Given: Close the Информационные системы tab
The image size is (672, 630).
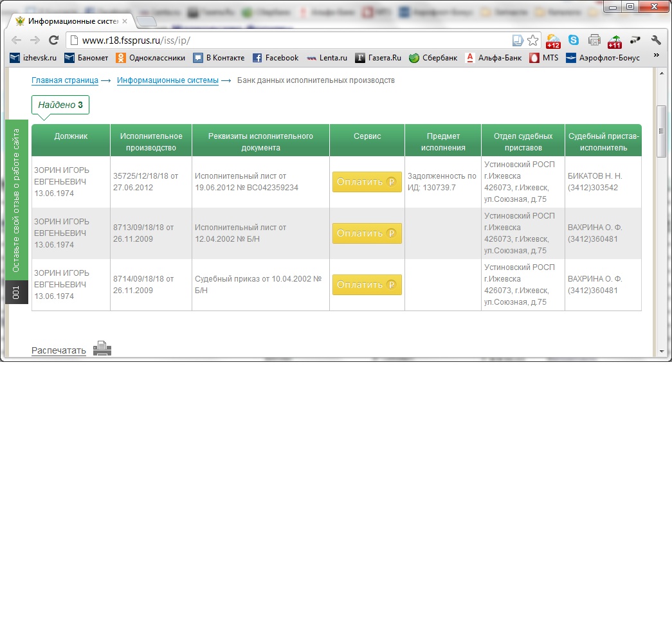Looking at the screenshot, I should pos(125,21).
